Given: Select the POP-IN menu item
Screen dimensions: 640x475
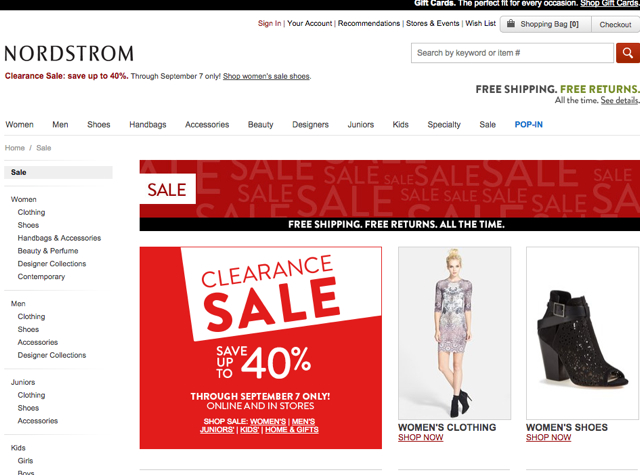Looking at the screenshot, I should point(529,124).
